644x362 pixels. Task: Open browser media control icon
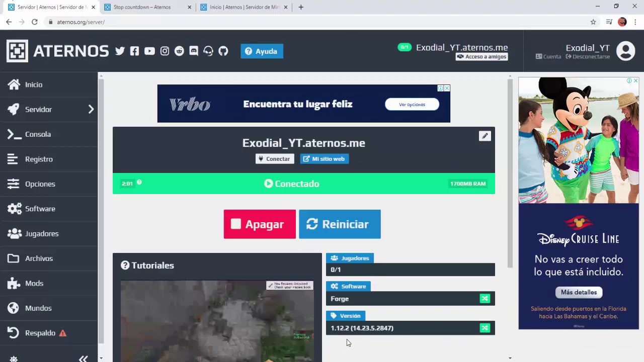609,22
